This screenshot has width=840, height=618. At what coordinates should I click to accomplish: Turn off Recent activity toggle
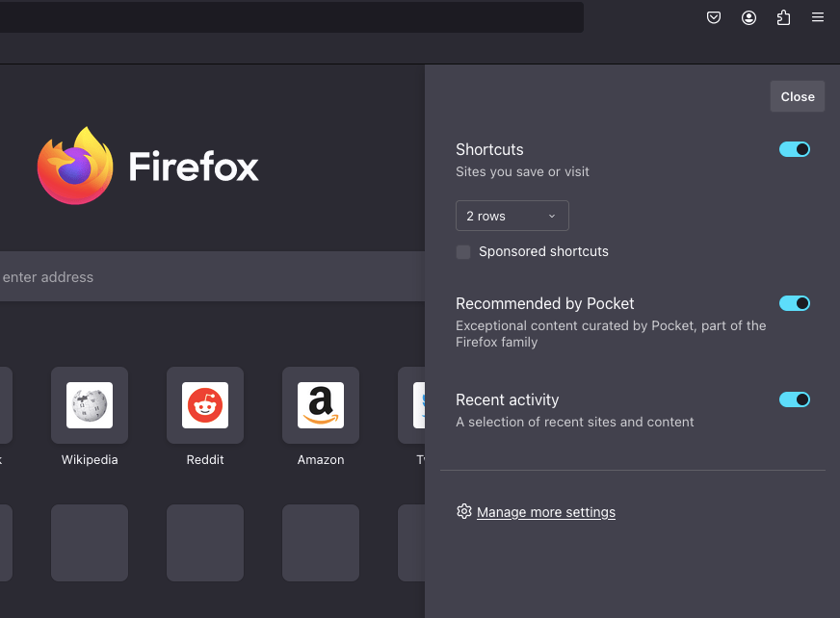click(x=795, y=399)
